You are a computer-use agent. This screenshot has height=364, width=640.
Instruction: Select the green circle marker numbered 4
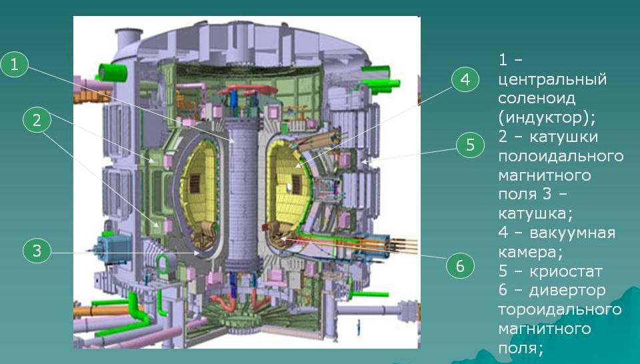(x=465, y=79)
